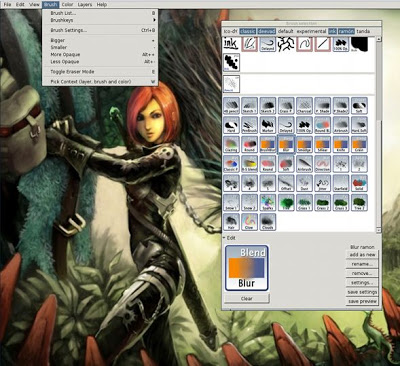
Task: Select the Clouds brush preset
Action: coord(268,222)
